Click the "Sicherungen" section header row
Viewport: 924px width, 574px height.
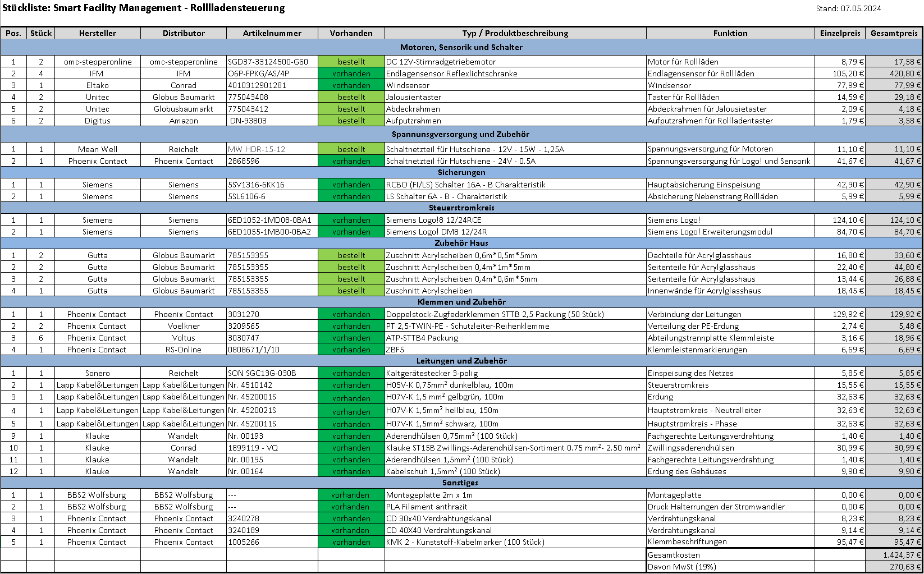tap(460, 172)
